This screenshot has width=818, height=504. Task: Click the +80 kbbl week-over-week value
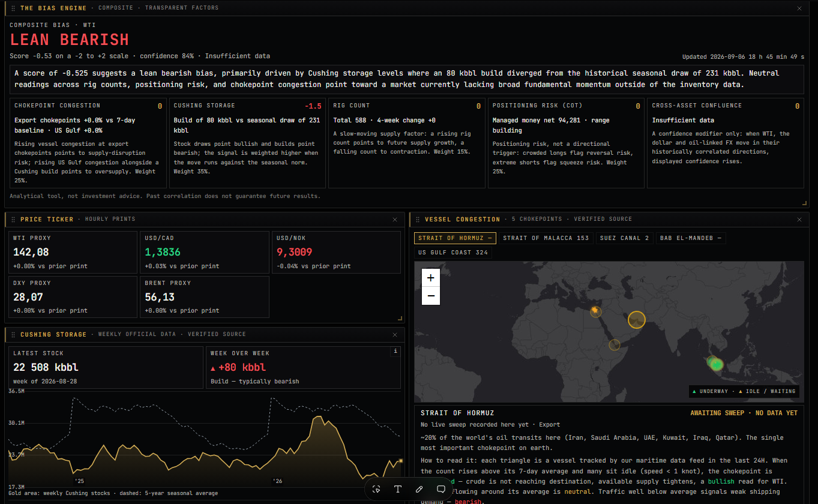(242, 367)
